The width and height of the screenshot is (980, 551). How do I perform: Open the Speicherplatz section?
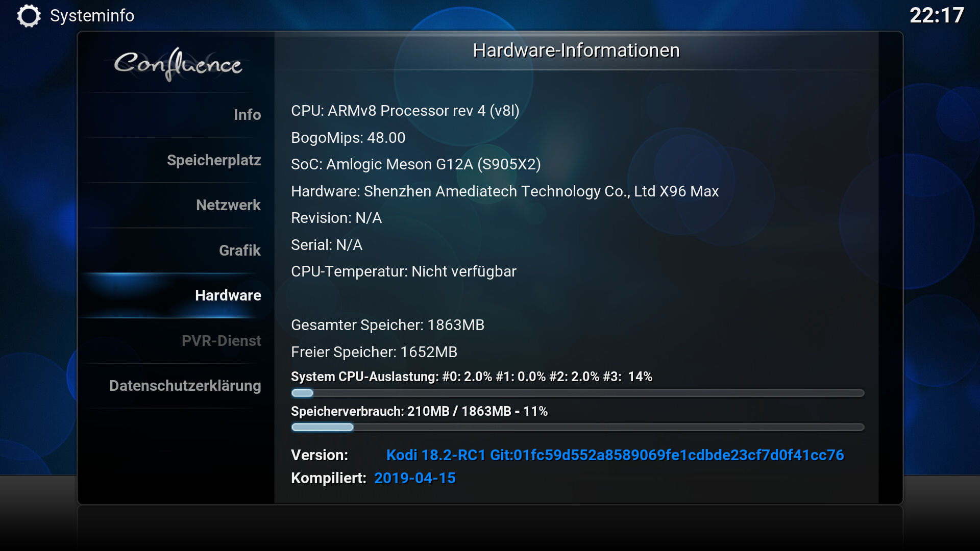point(176,160)
